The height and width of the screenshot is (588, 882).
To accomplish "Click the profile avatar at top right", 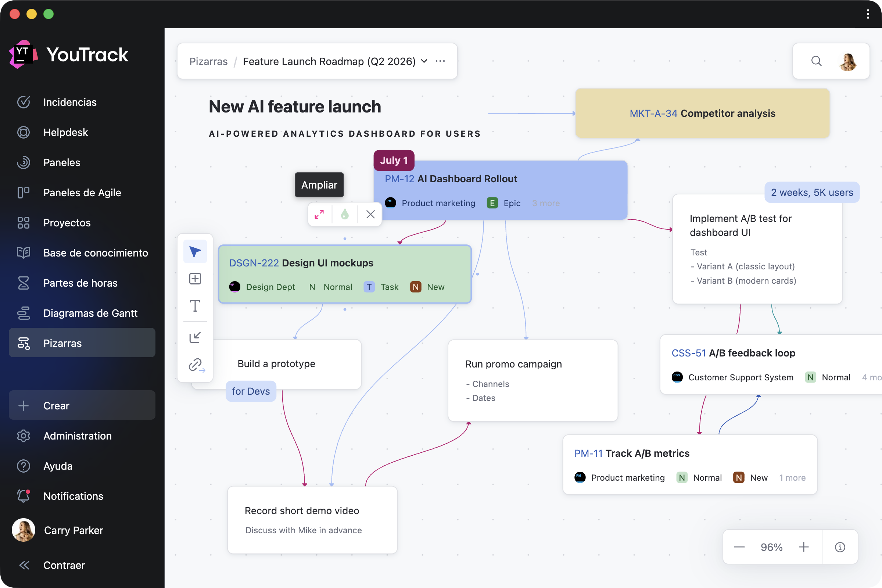I will tap(848, 61).
